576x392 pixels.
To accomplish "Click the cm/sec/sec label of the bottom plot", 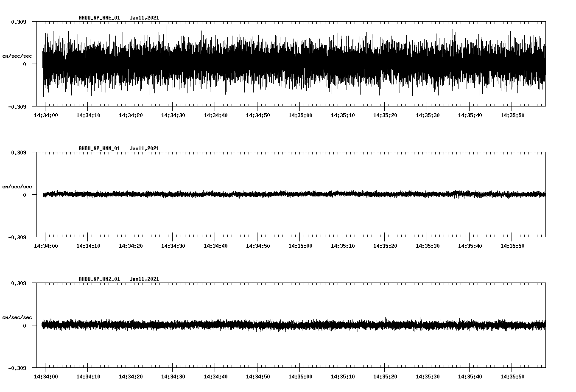I will tap(17, 316).
